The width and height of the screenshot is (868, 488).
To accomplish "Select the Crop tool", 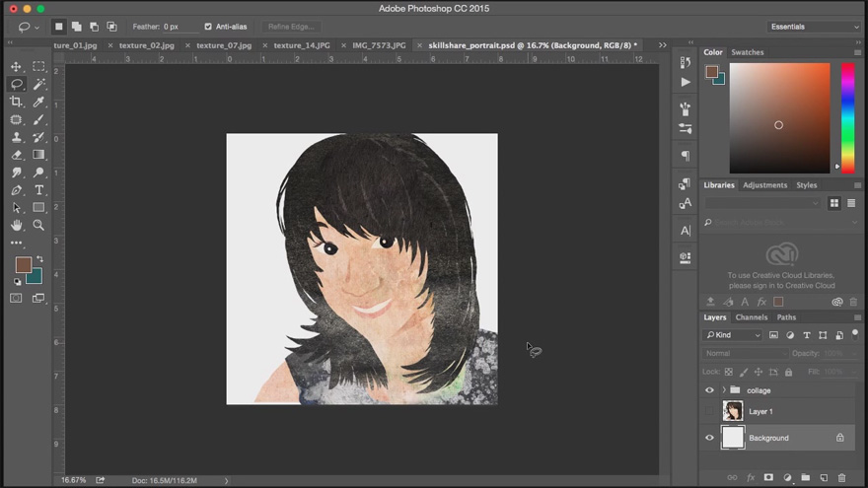I will click(x=16, y=102).
